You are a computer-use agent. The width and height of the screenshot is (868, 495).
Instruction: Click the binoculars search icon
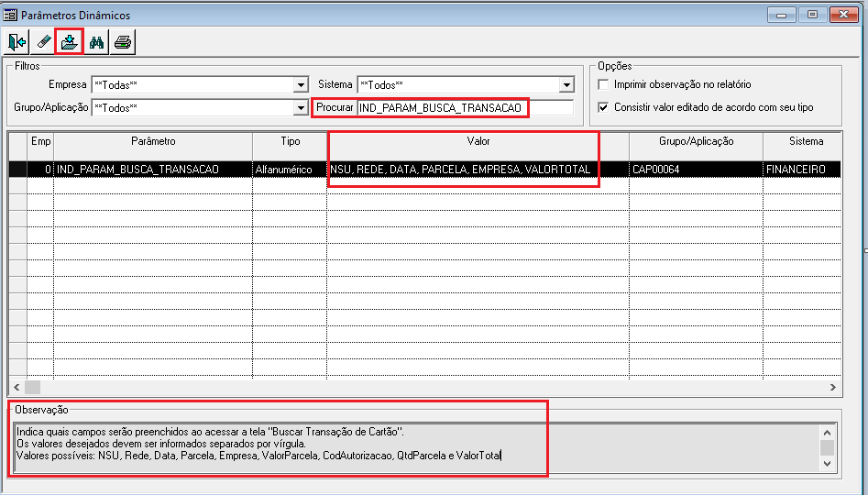coord(96,42)
